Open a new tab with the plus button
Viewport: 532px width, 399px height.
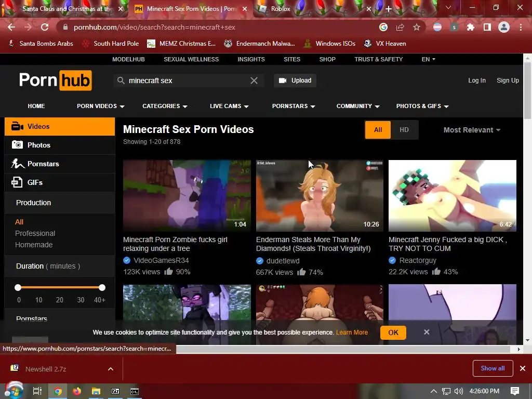click(x=389, y=9)
